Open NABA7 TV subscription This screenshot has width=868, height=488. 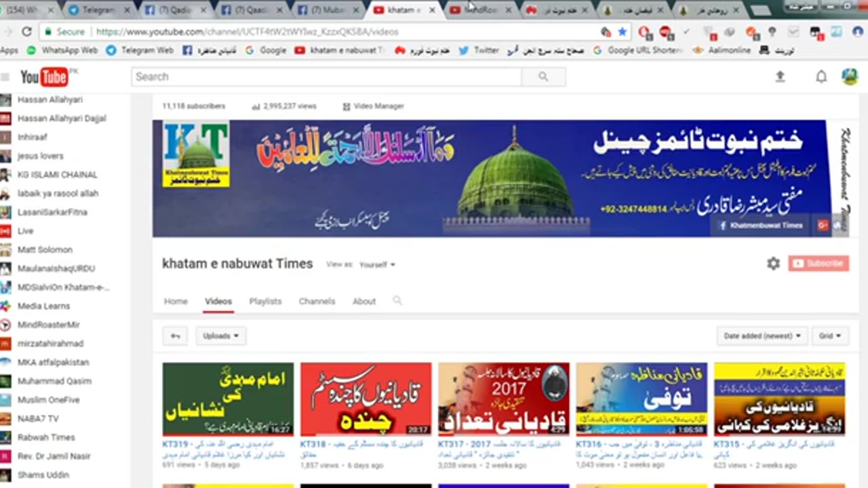pos(38,419)
